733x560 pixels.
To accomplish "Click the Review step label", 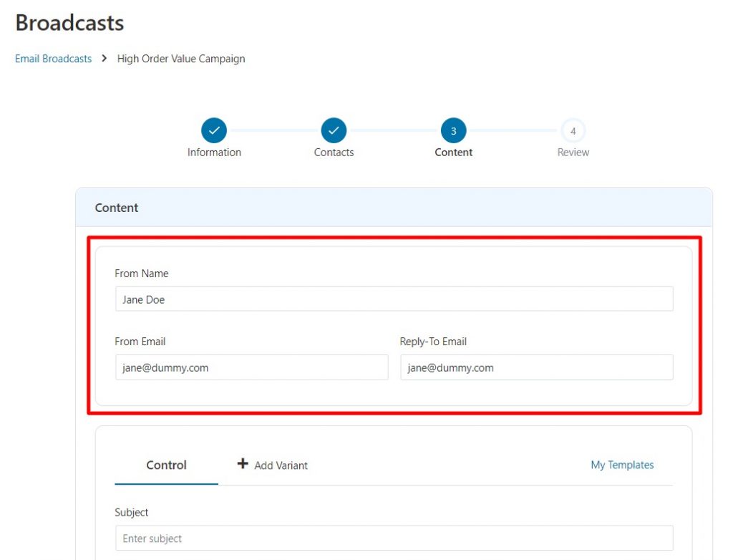I will (573, 153).
